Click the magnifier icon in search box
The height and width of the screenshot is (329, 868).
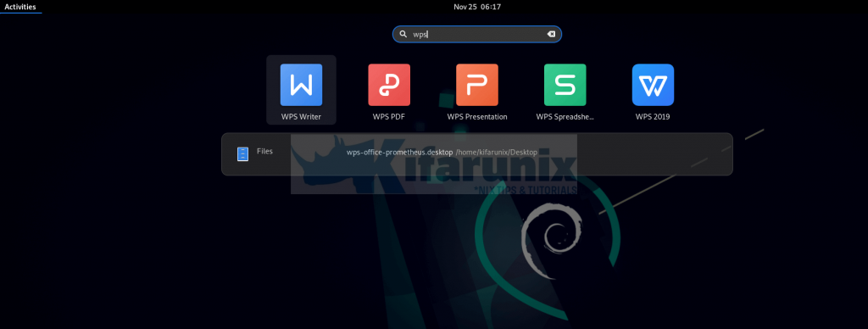pos(403,34)
